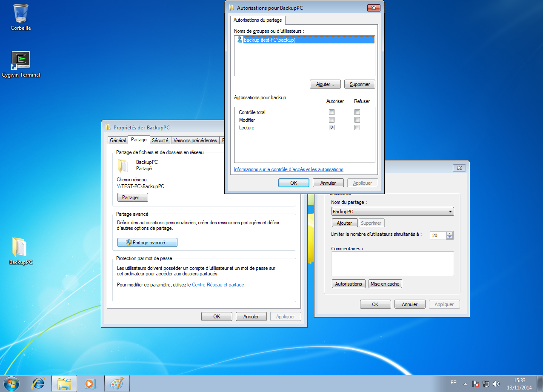Open Paint from the taskbar
The image size is (543, 392).
116,383
